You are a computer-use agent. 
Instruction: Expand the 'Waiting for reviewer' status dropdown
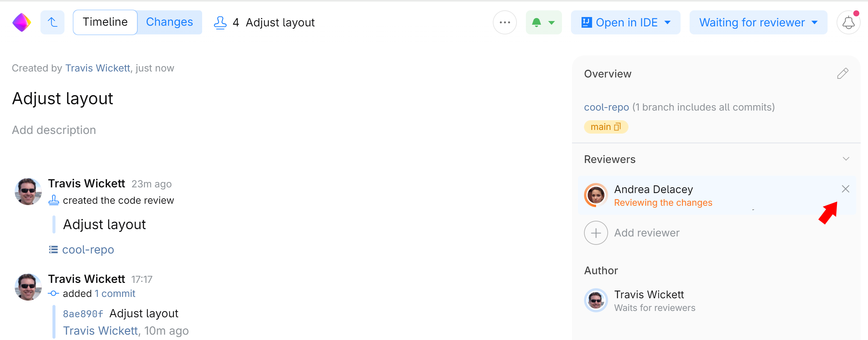815,22
